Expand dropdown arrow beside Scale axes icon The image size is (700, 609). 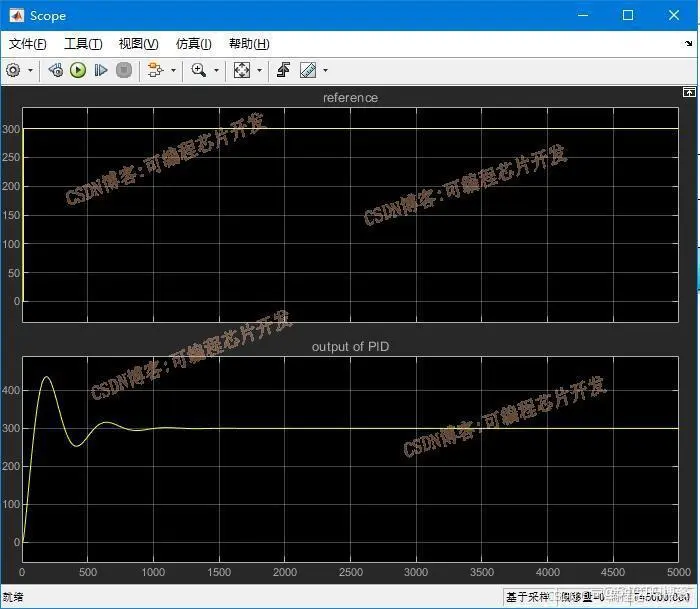click(x=259, y=71)
